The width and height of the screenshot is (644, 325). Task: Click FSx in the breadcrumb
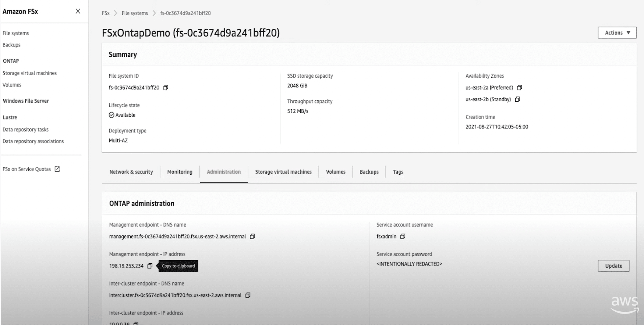click(106, 13)
